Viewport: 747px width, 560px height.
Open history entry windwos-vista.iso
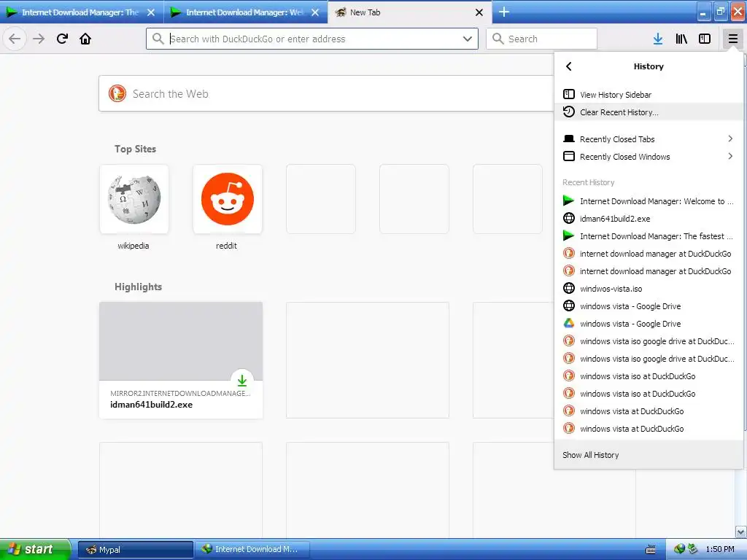click(x=649, y=289)
